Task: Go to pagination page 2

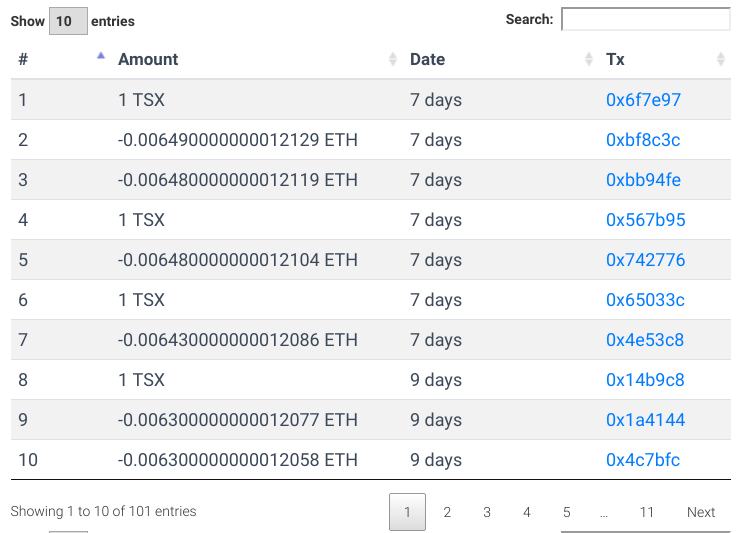Action: [x=447, y=512]
